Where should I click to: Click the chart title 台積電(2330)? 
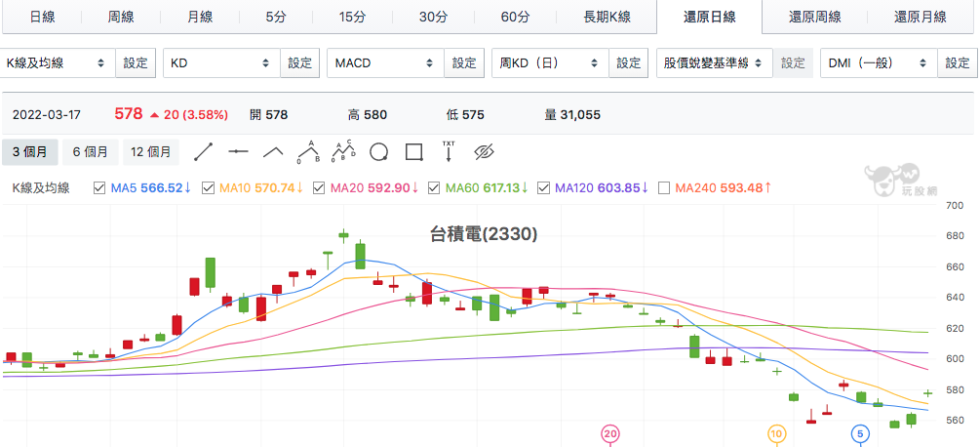485,234
